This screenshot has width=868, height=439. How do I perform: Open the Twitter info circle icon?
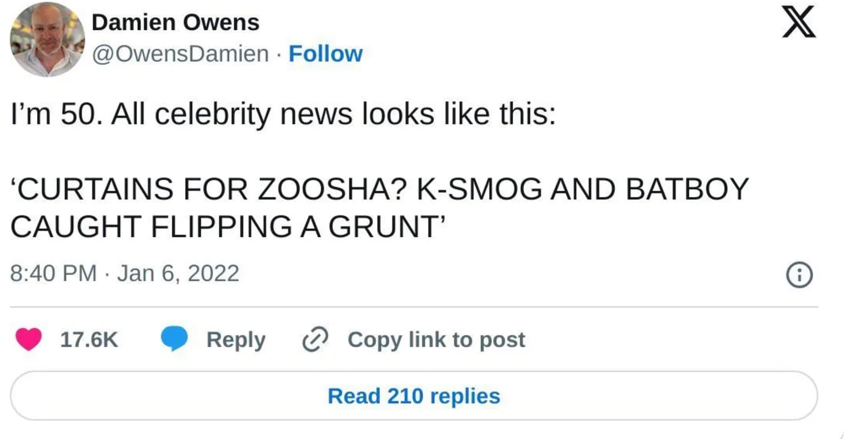[x=799, y=275]
